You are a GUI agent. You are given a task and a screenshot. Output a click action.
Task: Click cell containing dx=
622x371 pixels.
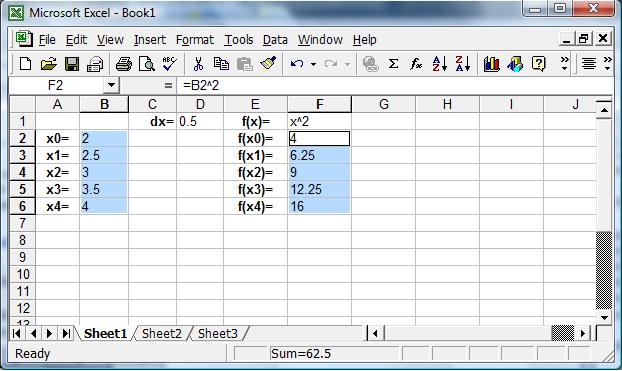click(152, 121)
